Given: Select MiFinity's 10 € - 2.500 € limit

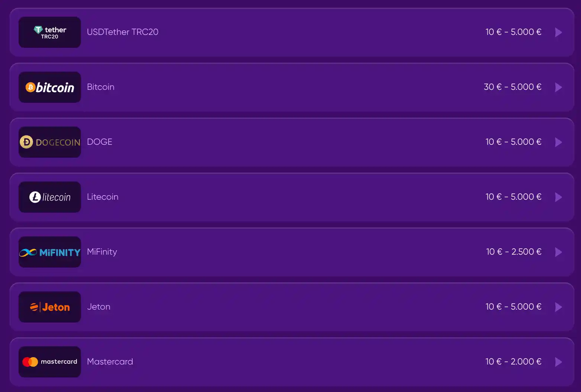Looking at the screenshot, I should (514, 252).
